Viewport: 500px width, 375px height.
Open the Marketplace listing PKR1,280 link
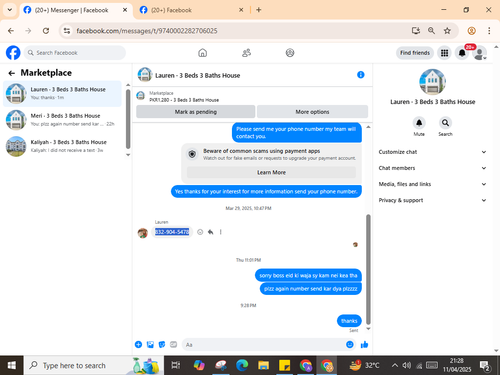click(x=184, y=100)
